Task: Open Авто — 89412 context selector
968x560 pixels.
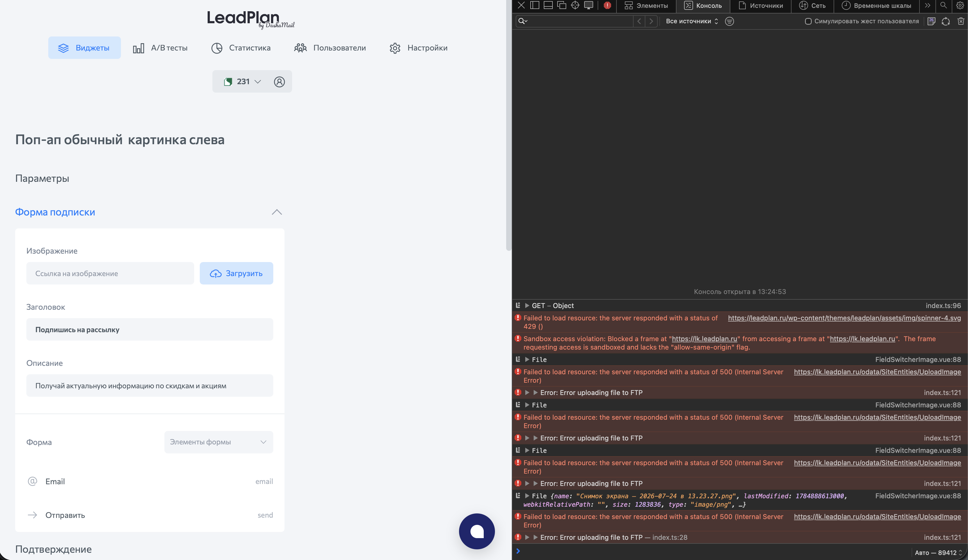Action: (x=938, y=553)
